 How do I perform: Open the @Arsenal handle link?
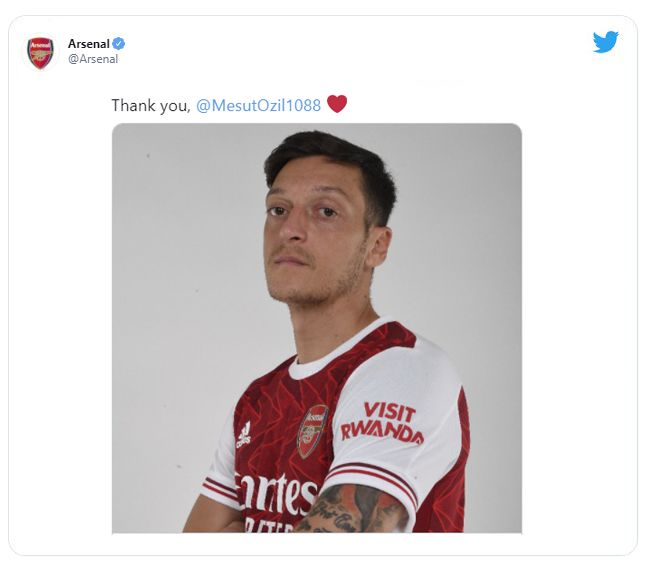93,59
